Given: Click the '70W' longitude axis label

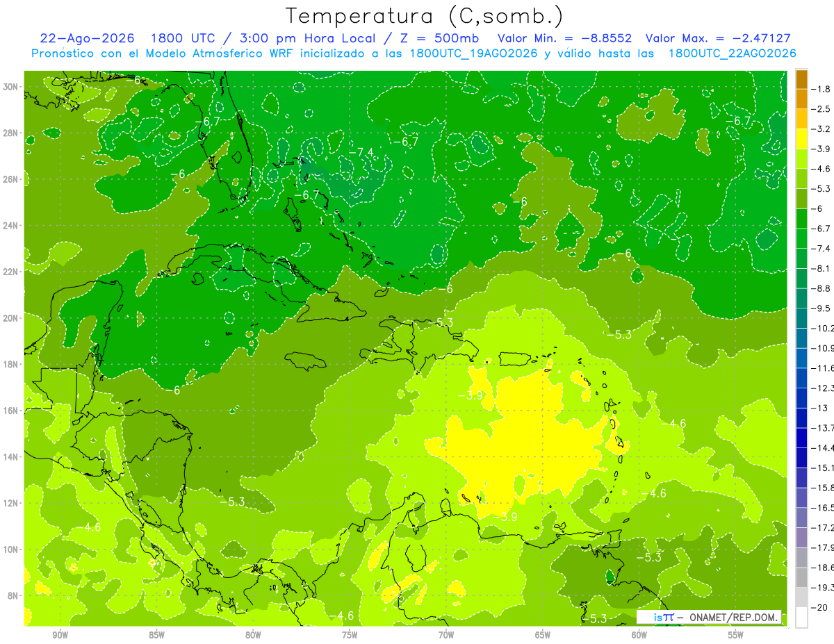Looking at the screenshot, I should coord(446,635).
